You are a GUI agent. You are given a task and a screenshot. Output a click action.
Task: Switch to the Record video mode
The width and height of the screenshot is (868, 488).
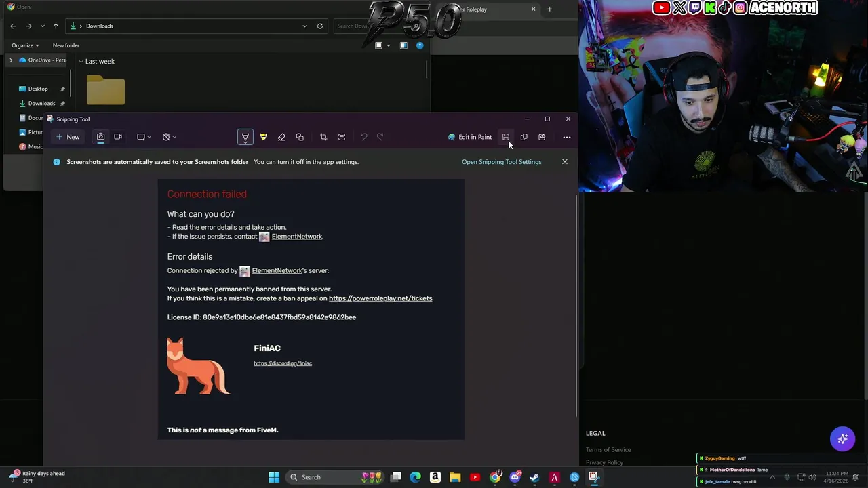coord(118,137)
